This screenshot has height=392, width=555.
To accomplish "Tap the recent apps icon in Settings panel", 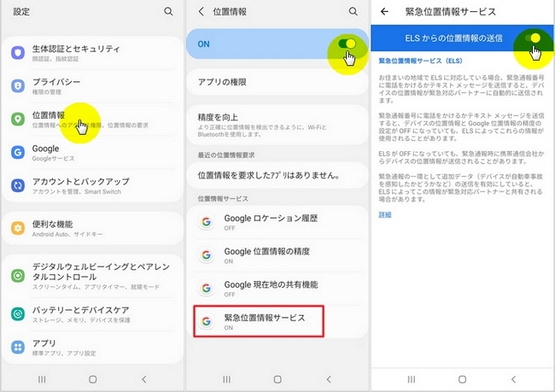I will [42, 379].
